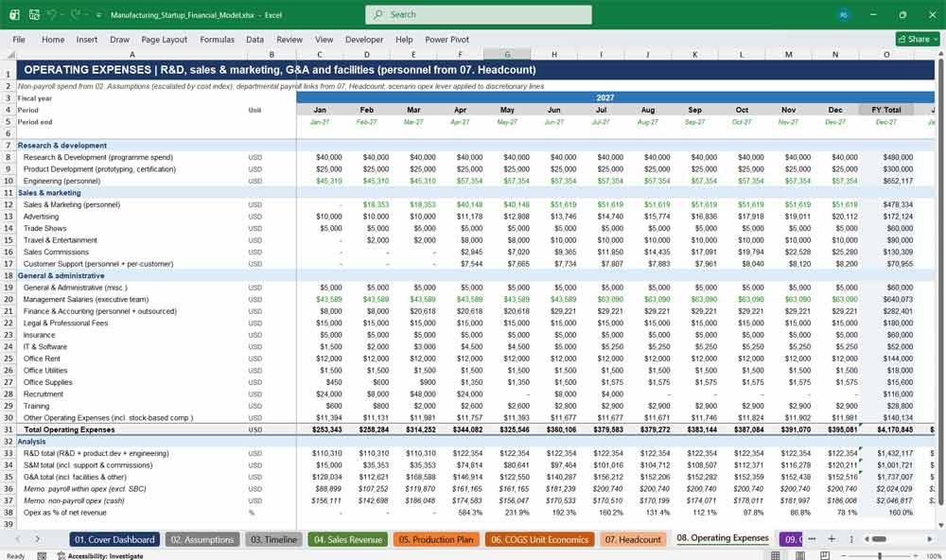
Task: Switch to 01. Cover Dashboard sheet
Action: [114, 539]
